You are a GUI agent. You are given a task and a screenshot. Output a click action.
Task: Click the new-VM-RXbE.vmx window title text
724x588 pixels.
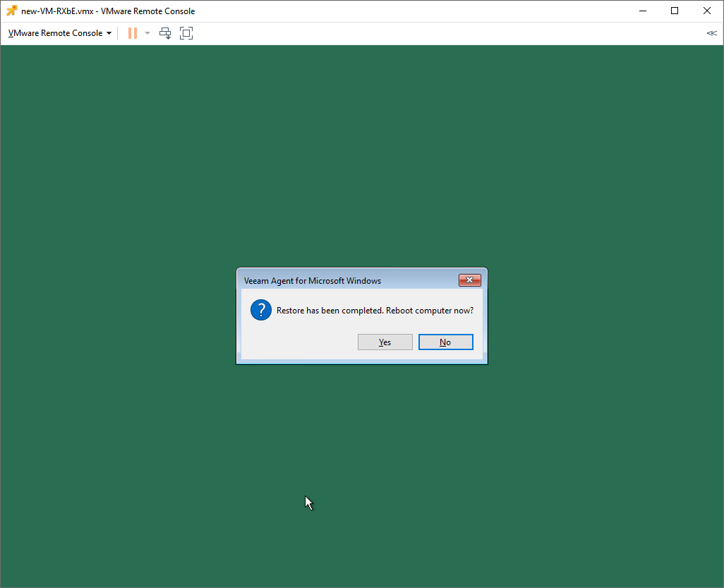pyautogui.click(x=108, y=11)
